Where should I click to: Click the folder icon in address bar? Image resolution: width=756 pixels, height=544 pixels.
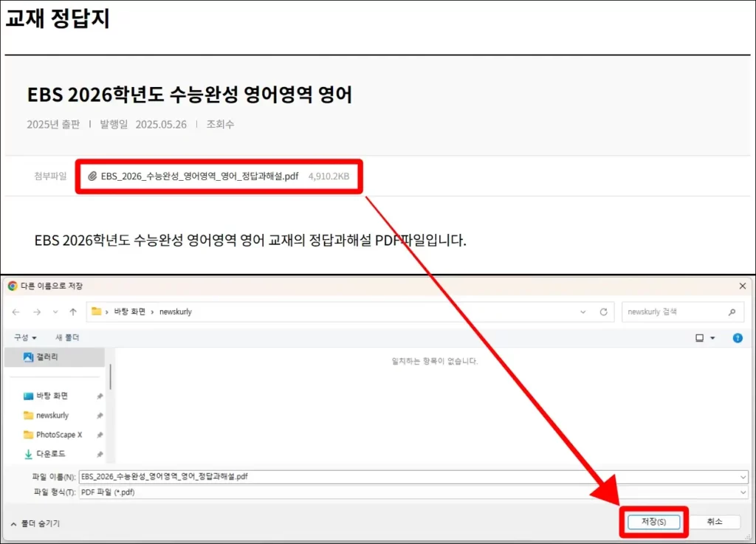(x=97, y=311)
